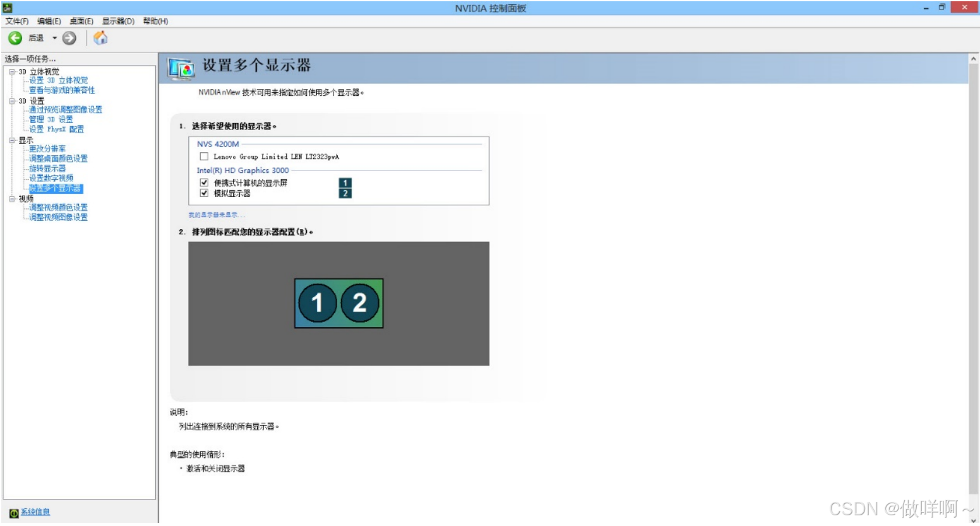The height and width of the screenshot is (526, 980).
Task: Click the 显示 category label
Action: pos(25,140)
